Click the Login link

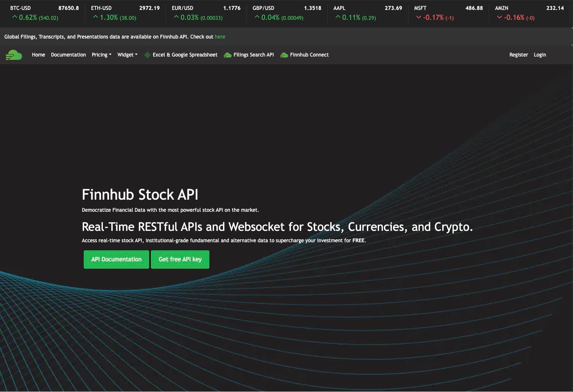(540, 55)
